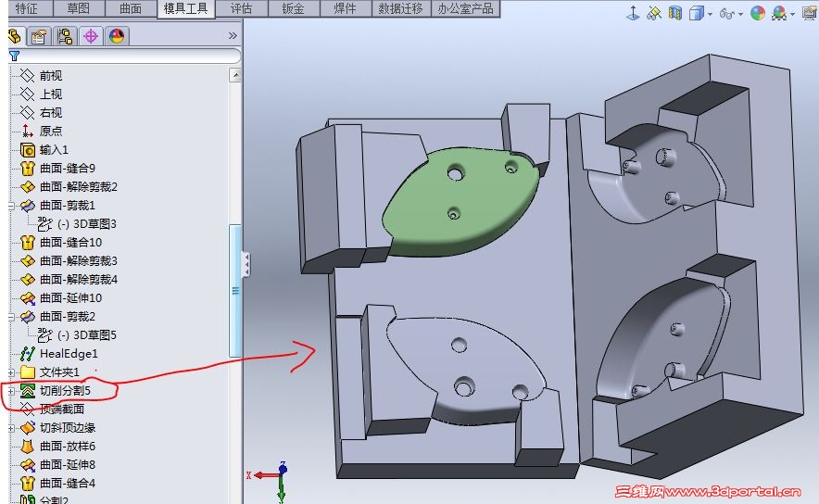This screenshot has width=819, height=504.
Task: Click the edit appearance color ball icon
Action: 758,13
